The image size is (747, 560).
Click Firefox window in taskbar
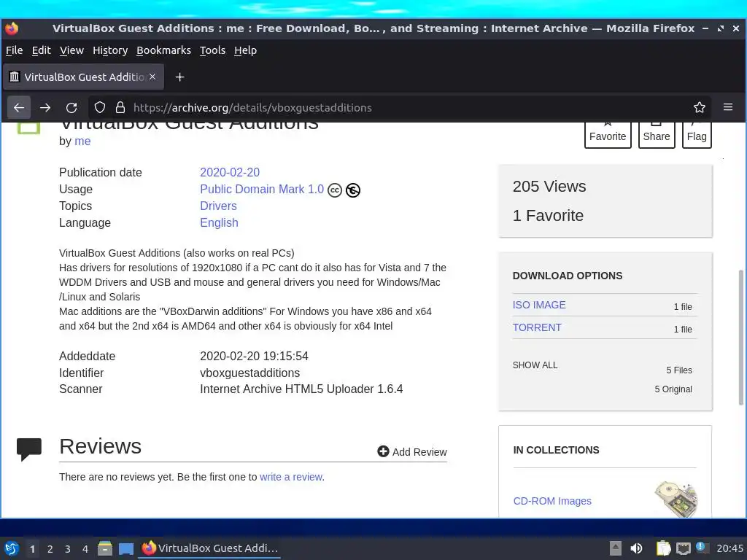click(x=209, y=548)
